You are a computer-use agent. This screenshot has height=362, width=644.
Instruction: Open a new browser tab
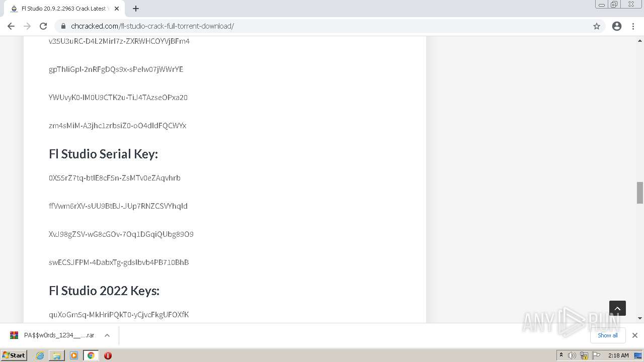(x=136, y=9)
